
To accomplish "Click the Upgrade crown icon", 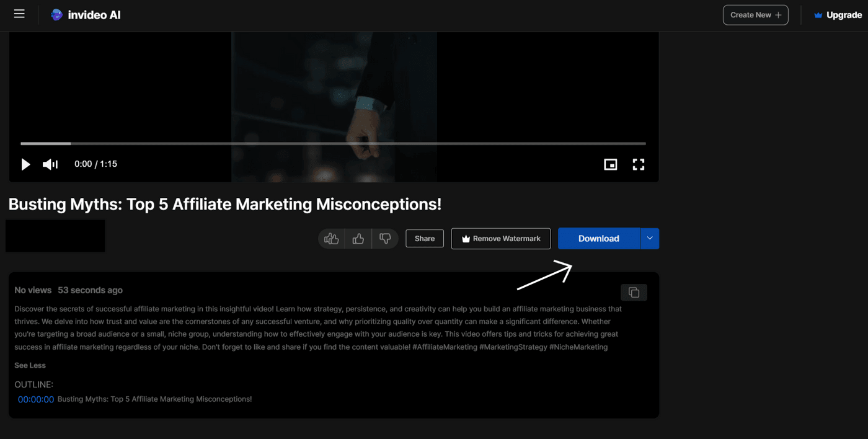I will pos(818,14).
